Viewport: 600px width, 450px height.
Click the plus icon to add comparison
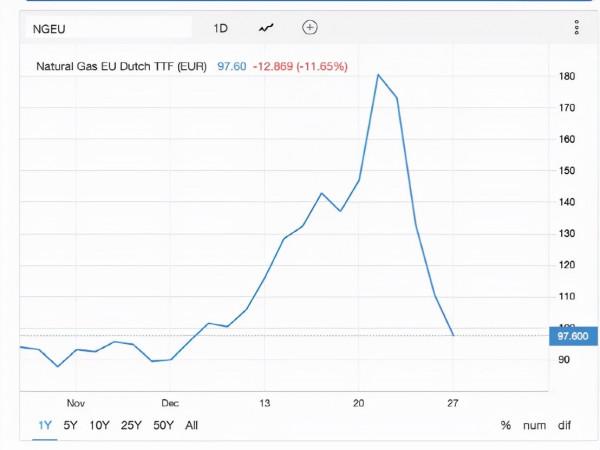coord(310,28)
